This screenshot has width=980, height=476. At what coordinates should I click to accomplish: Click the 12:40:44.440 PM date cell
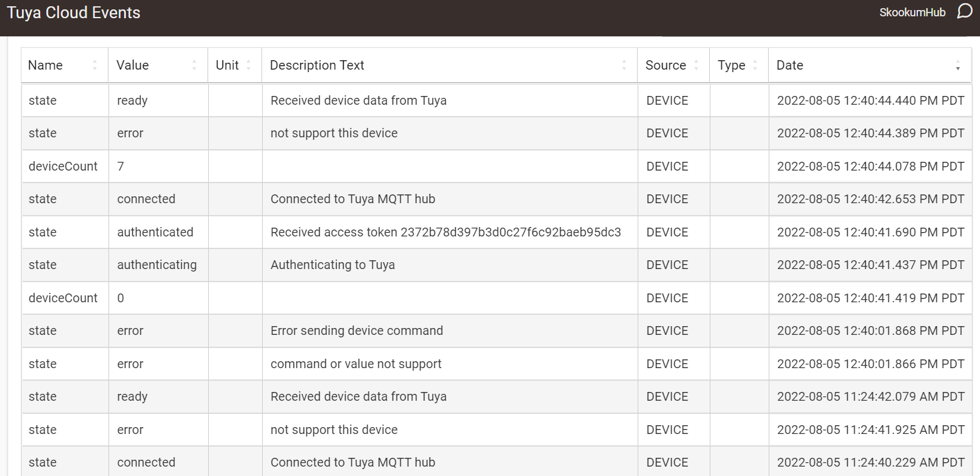point(870,100)
